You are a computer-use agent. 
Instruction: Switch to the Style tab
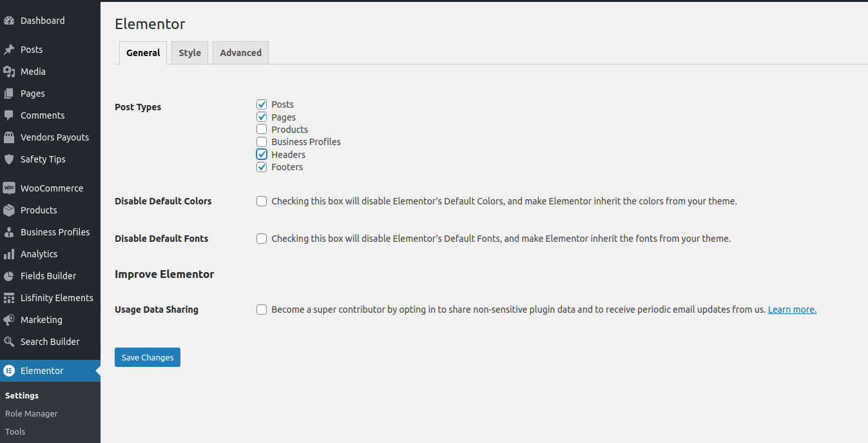[x=189, y=53]
